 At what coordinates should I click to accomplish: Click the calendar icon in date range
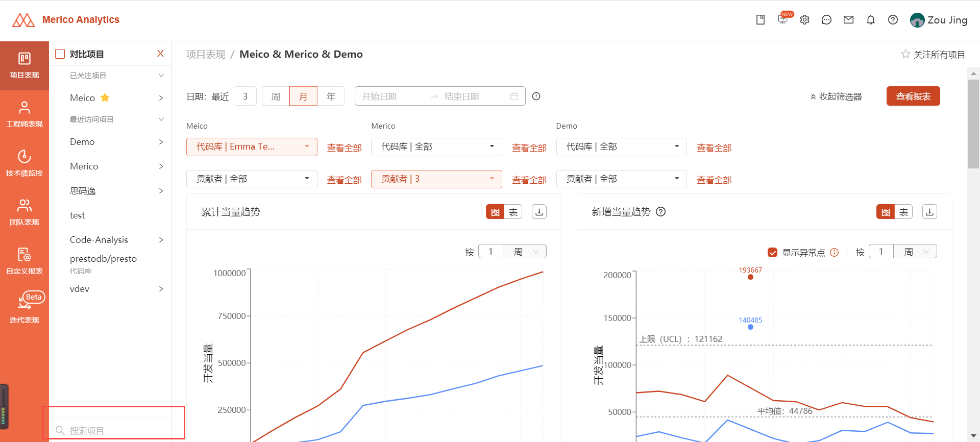click(x=514, y=96)
